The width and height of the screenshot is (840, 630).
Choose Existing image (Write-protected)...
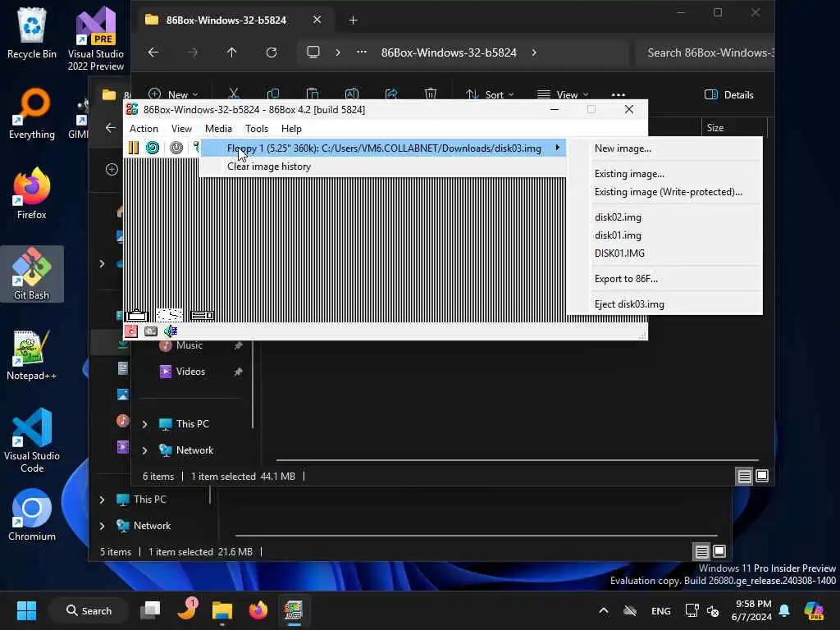668,192
